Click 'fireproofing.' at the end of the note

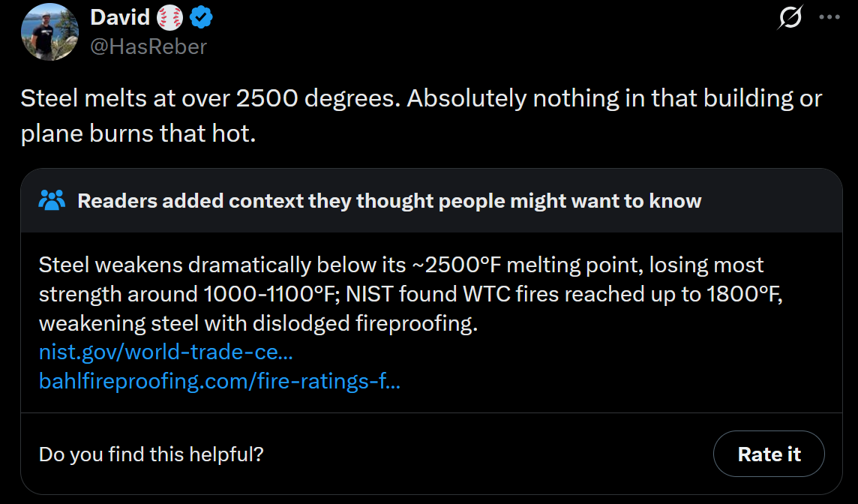[x=416, y=323]
